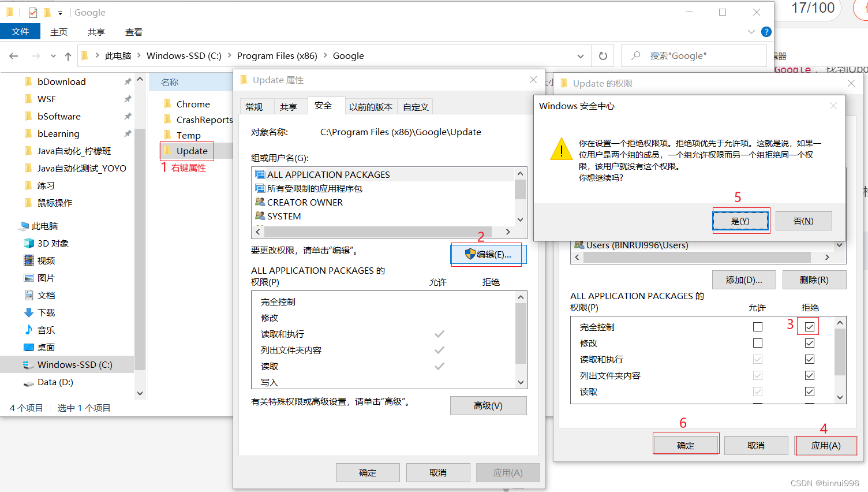This screenshot has height=492, width=868.
Task: Expand the ribbon chevron
Action: (751, 32)
